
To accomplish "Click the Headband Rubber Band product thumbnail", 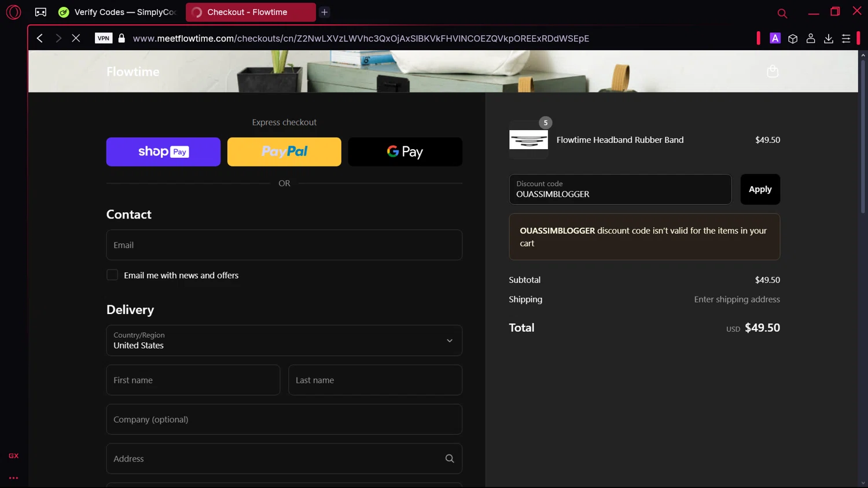I will [x=528, y=140].
